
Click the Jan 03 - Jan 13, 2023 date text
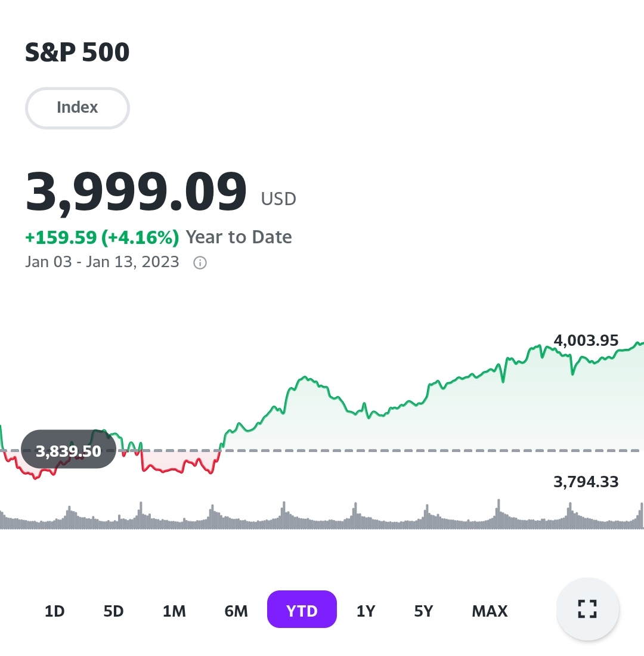point(102,262)
